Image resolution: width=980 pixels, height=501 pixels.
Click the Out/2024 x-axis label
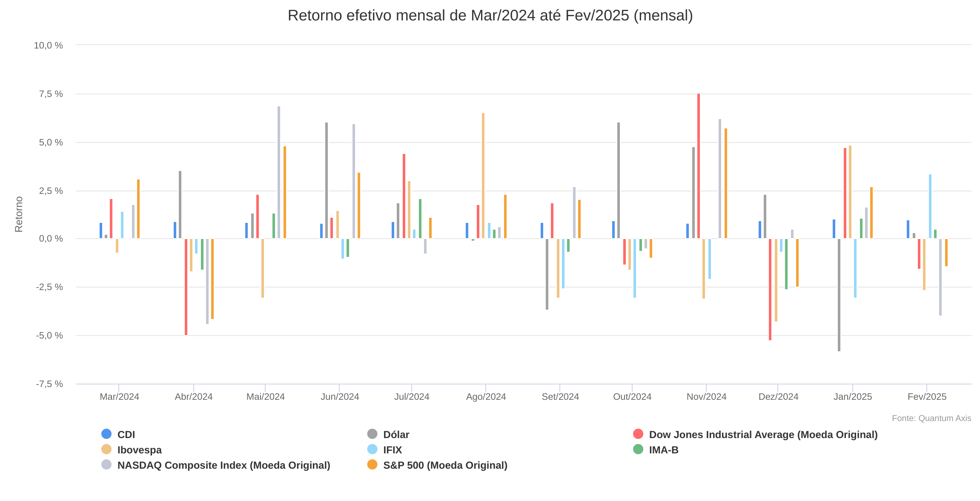pos(632,397)
